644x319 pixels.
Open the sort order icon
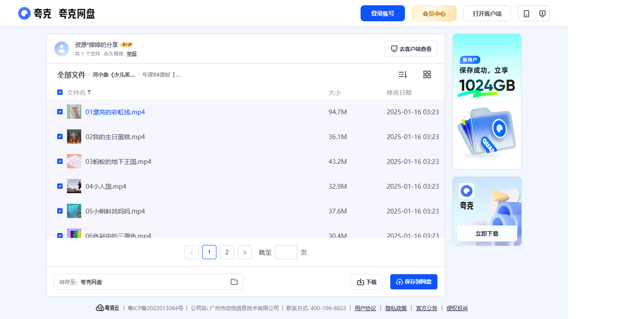tap(403, 74)
